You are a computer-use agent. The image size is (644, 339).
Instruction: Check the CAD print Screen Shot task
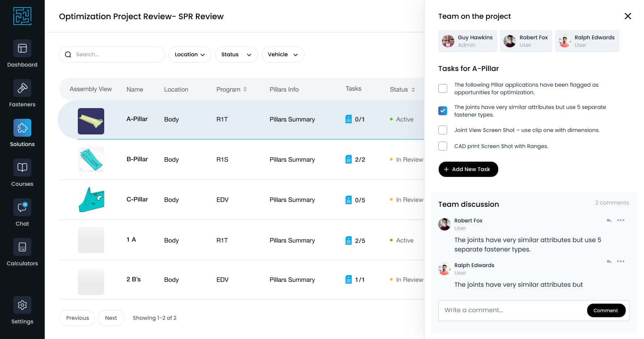click(x=443, y=146)
